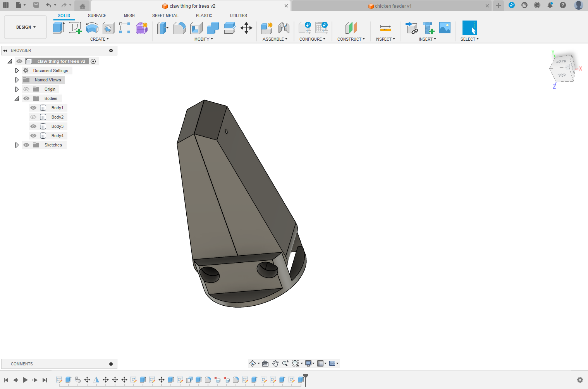
Task: Switch to the SHEET METAL tab
Action: pyautogui.click(x=165, y=15)
